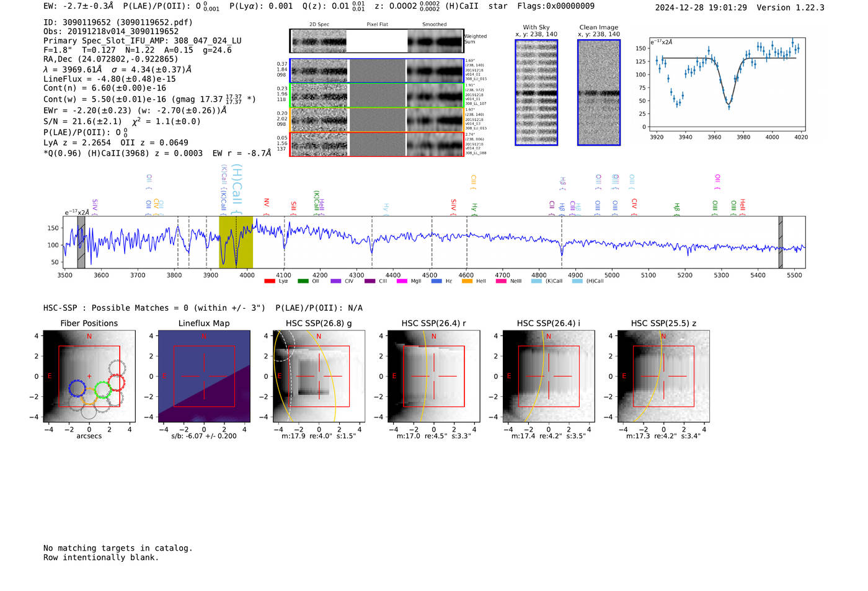Click the LyA z = 2.2654 line
This screenshot has width=868, height=591.
[116, 143]
